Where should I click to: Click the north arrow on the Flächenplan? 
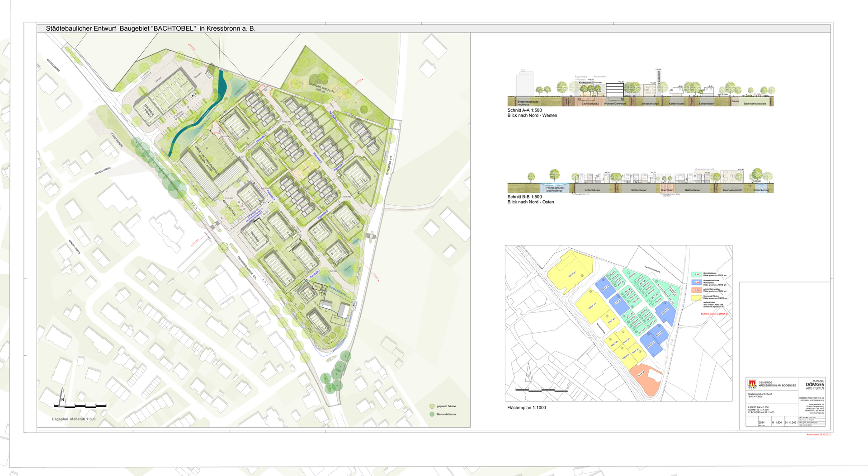coord(528,372)
